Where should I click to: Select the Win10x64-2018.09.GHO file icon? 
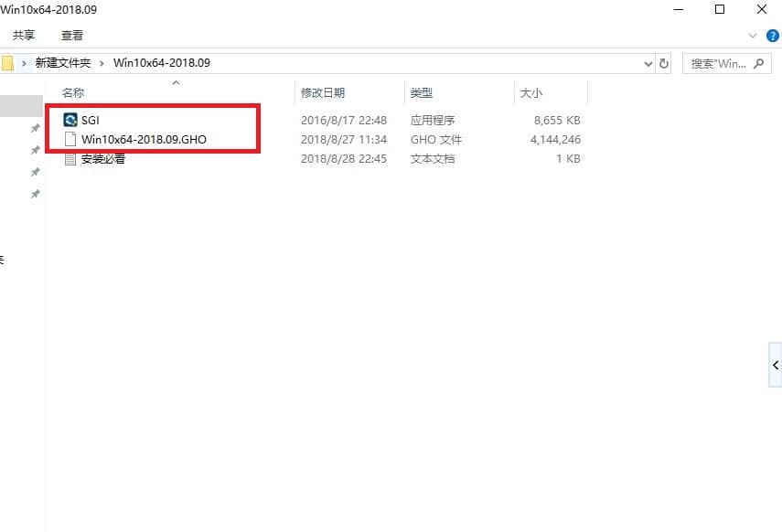click(71, 140)
